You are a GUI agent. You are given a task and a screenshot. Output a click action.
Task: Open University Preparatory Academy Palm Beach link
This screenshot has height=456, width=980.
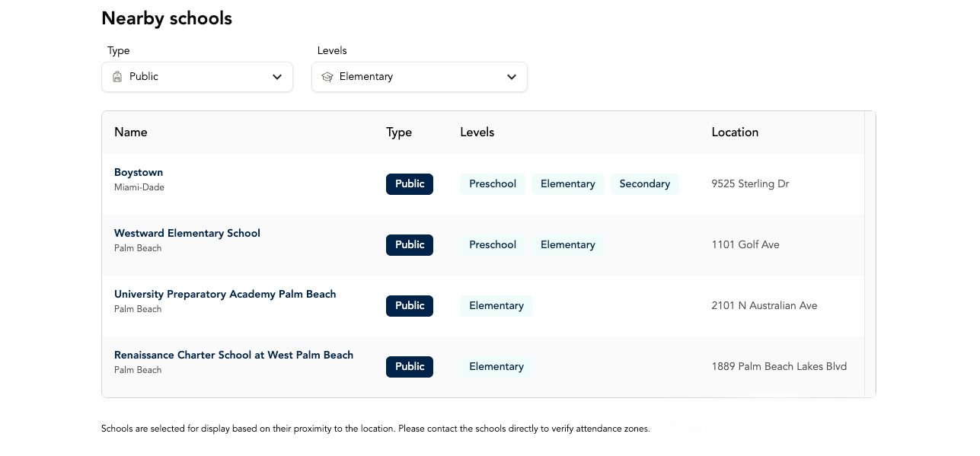(225, 294)
